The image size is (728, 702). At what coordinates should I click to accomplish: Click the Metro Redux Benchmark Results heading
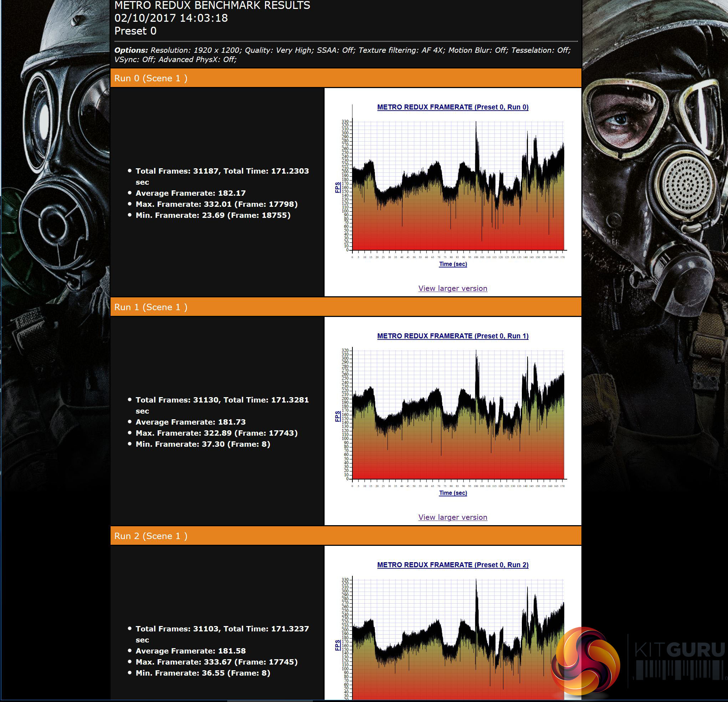(x=212, y=6)
